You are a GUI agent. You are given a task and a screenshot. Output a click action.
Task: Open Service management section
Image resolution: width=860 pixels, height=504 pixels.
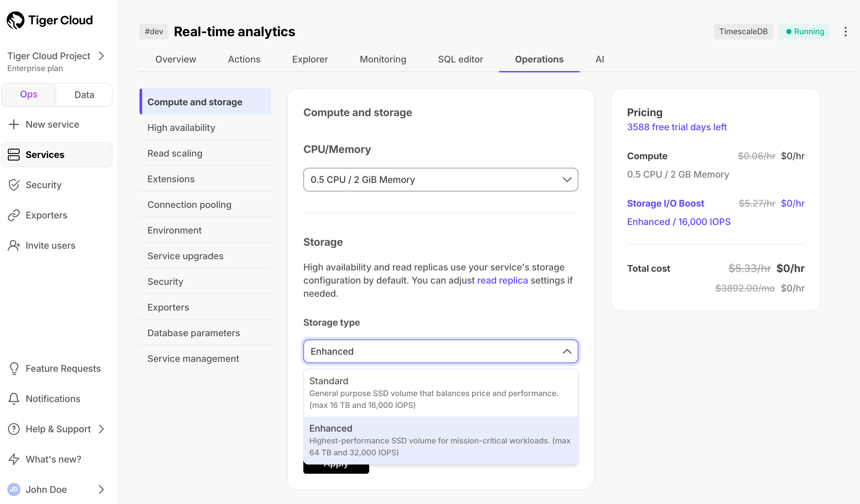pyautogui.click(x=205, y=358)
